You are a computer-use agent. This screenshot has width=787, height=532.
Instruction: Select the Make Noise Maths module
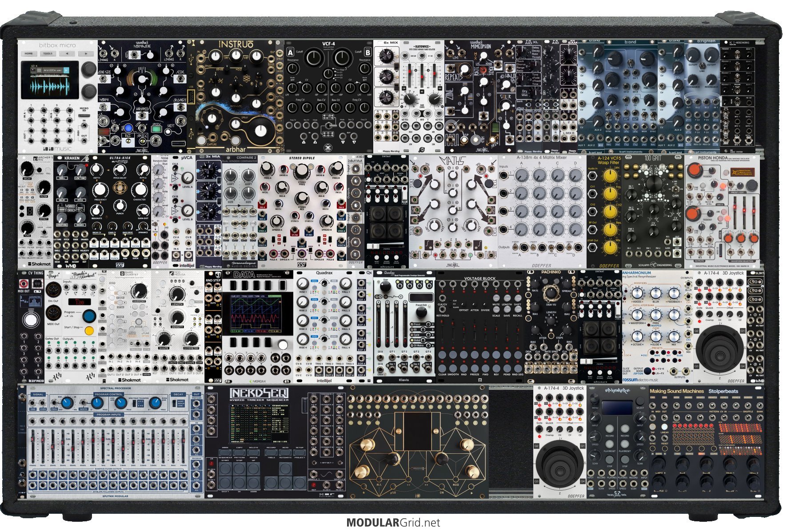pos(453,212)
